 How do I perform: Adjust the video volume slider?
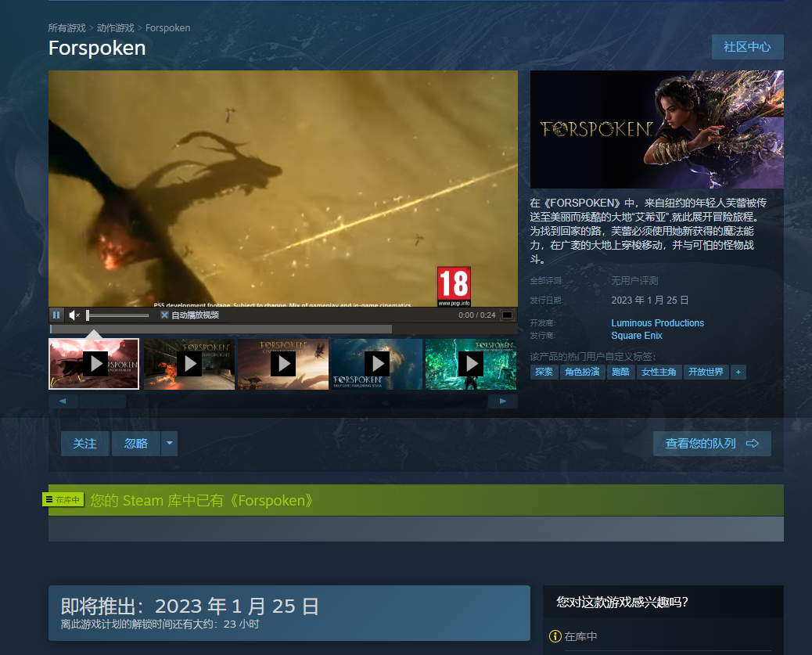click(117, 315)
